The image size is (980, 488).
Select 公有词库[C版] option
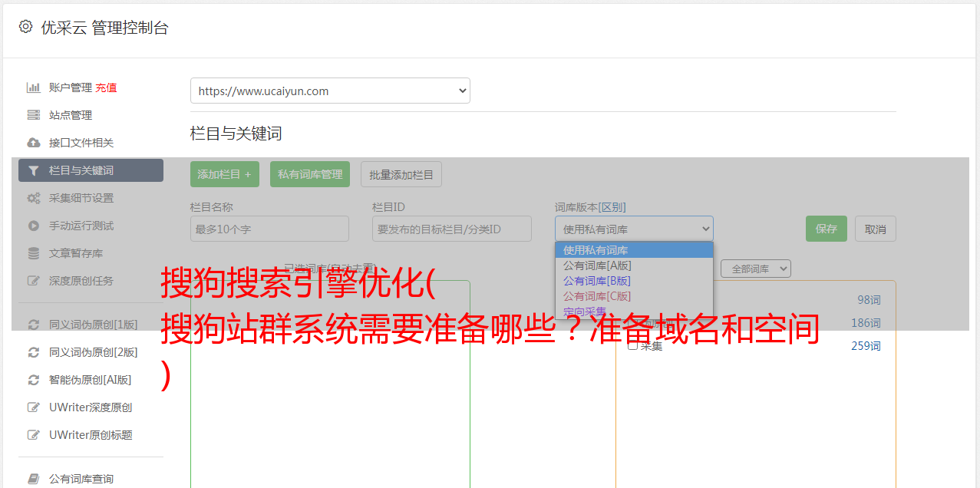(634, 296)
